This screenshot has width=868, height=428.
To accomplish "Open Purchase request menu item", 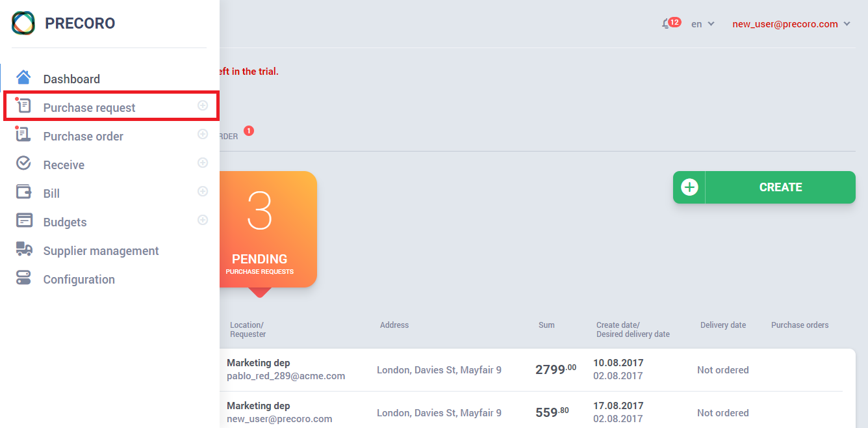I will click(x=90, y=107).
